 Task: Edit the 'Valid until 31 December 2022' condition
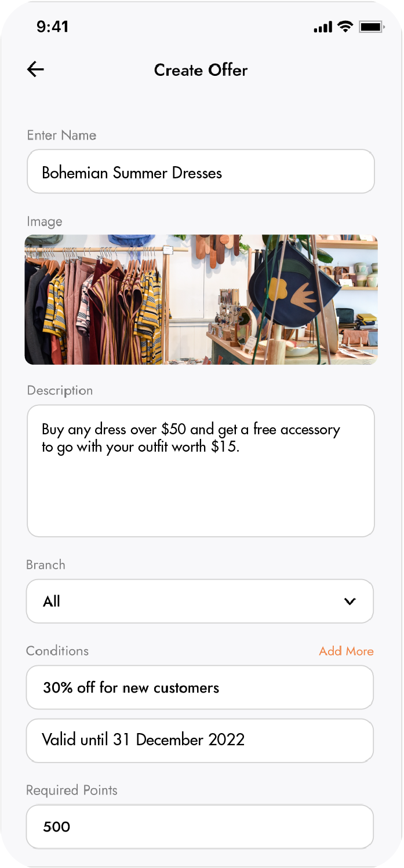pos(200,740)
